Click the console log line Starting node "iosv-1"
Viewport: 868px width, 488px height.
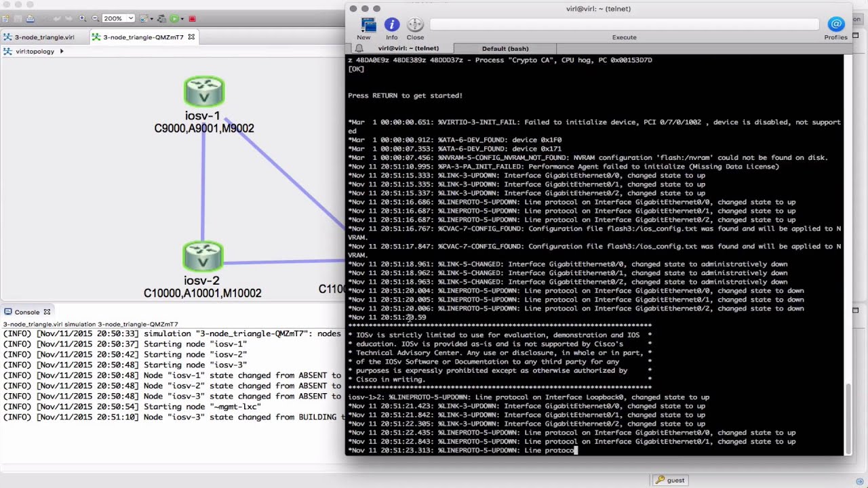pyautogui.click(x=125, y=344)
